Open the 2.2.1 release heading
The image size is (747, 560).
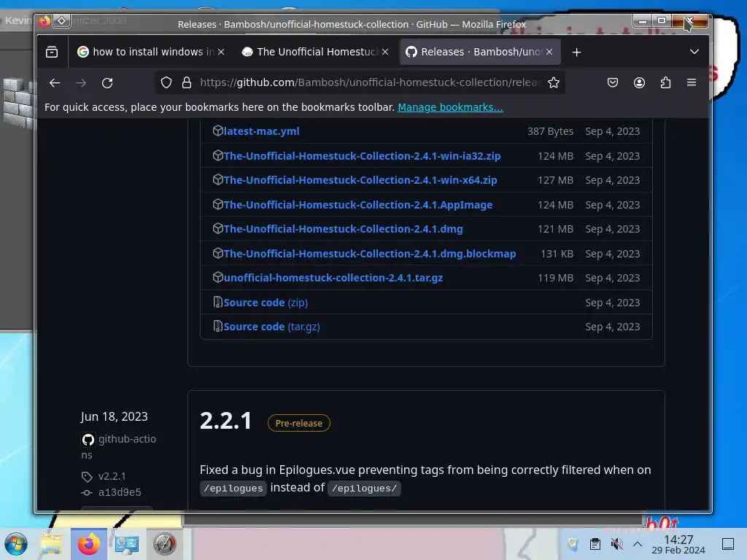pyautogui.click(x=225, y=421)
